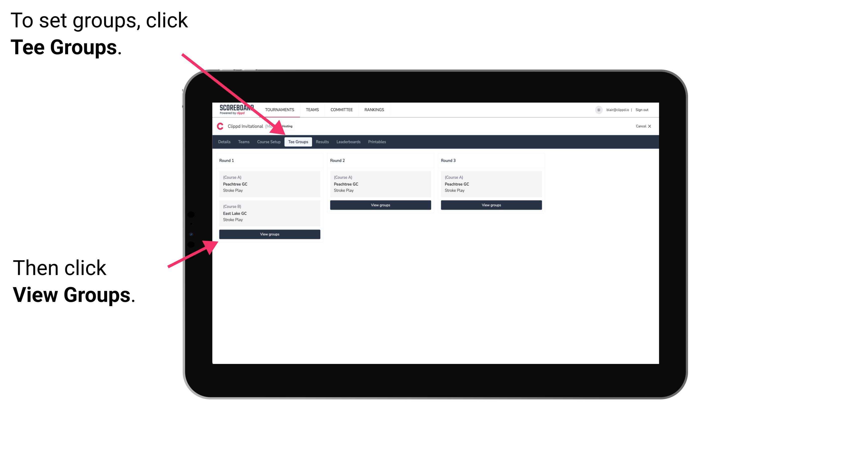Click the Results tab
The width and height of the screenshot is (868, 467).
pyautogui.click(x=321, y=142)
